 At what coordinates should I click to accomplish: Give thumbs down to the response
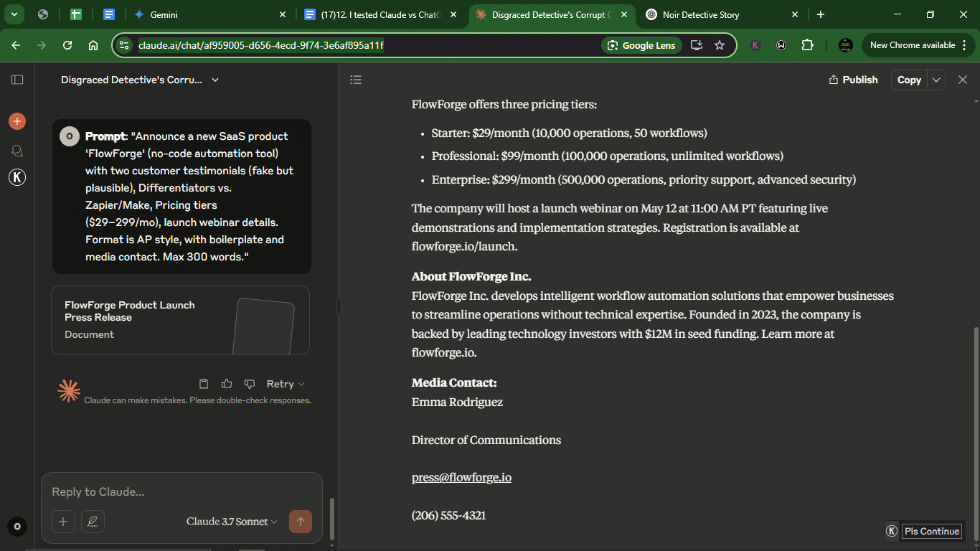coord(250,384)
